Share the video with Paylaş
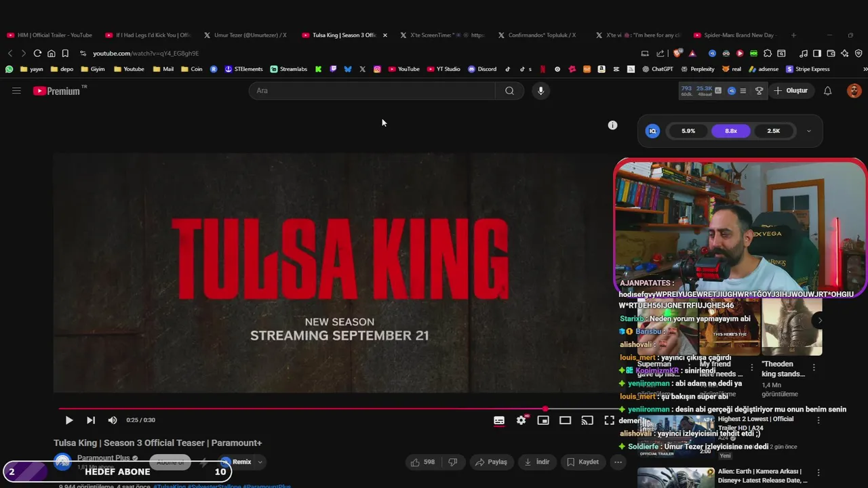Viewport: 868px width, 488px height. click(491, 462)
